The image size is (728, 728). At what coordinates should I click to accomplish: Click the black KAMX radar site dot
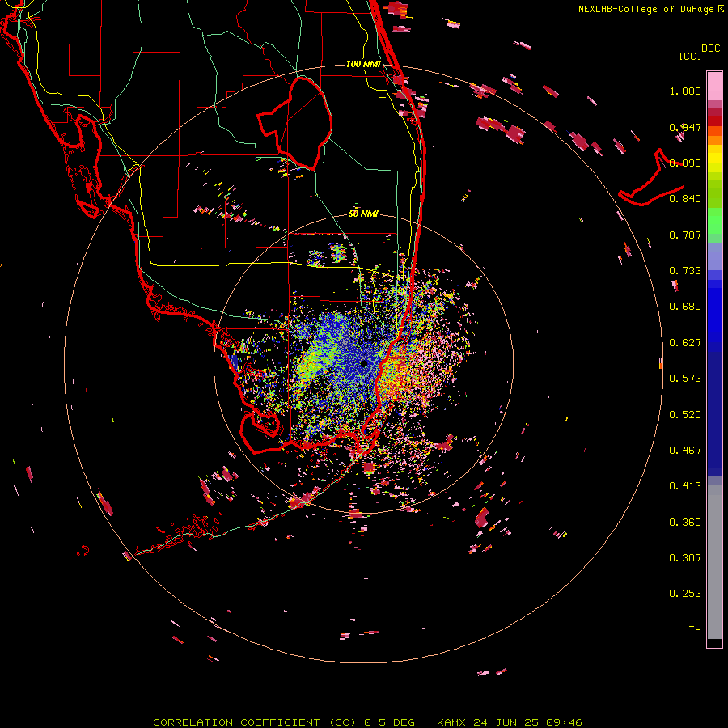(x=364, y=363)
